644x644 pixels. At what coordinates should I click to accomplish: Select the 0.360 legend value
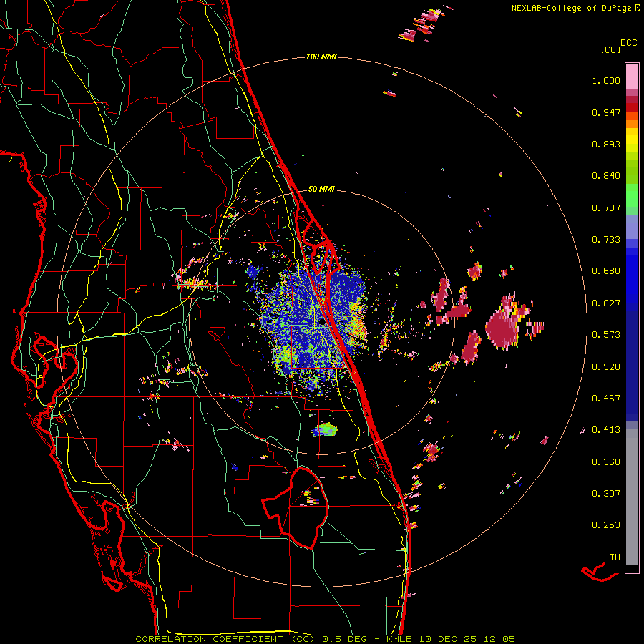[606, 462]
